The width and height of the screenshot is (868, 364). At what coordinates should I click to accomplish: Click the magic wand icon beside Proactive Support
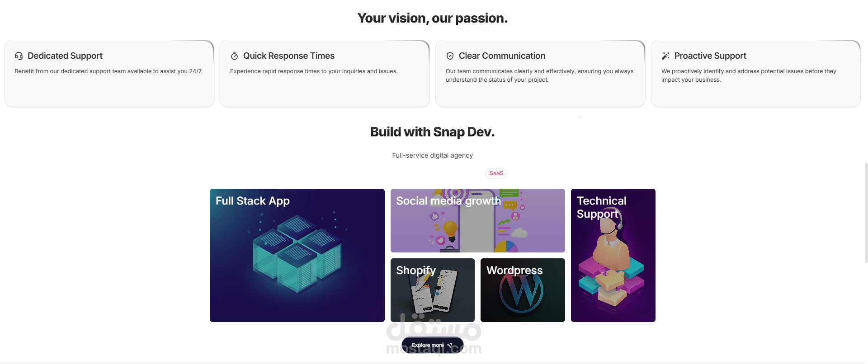coord(665,56)
